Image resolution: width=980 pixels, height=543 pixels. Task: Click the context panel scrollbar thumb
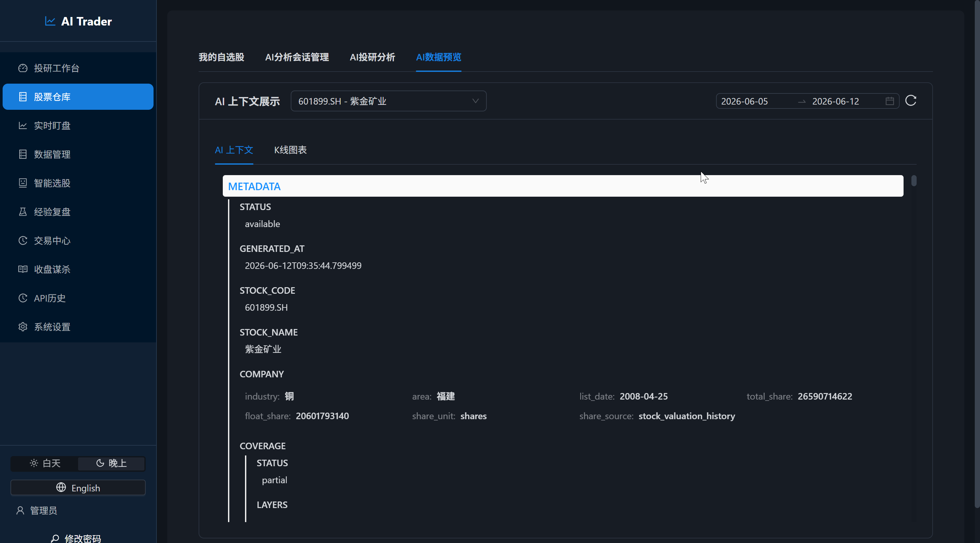coord(914,181)
